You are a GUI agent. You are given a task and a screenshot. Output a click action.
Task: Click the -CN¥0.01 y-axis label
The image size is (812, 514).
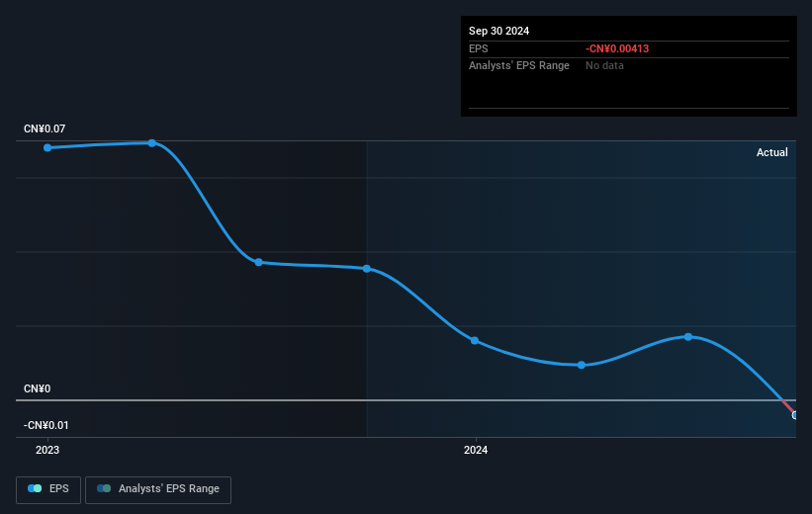[x=46, y=425]
